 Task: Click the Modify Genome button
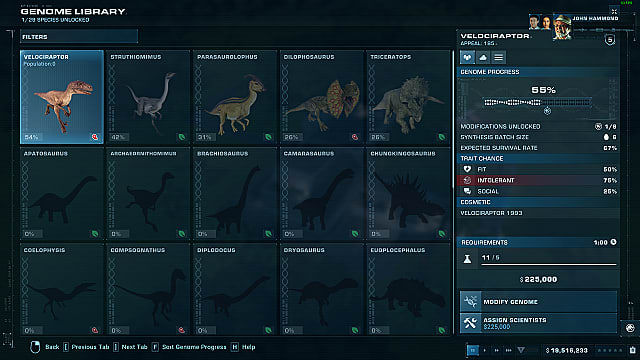pos(538,302)
